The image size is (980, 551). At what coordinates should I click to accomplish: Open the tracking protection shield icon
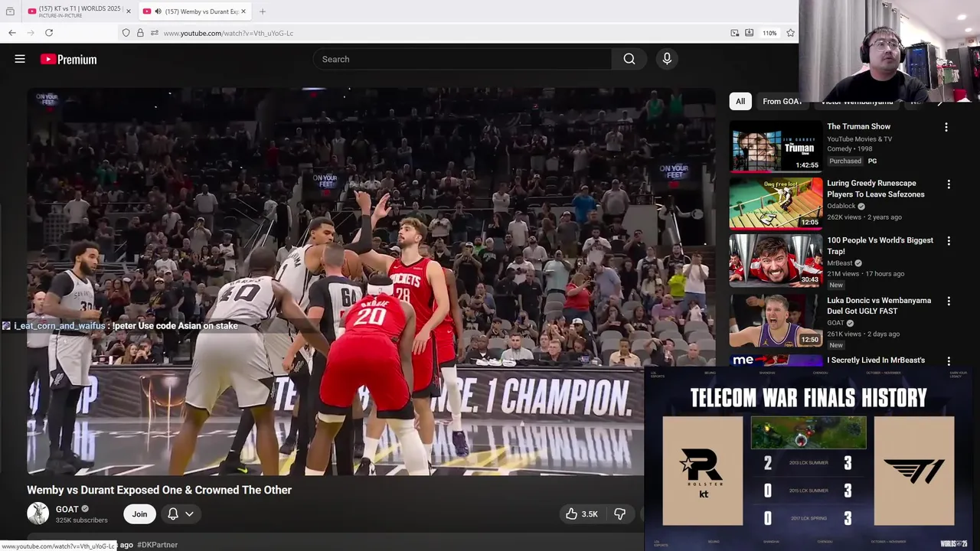[126, 33]
